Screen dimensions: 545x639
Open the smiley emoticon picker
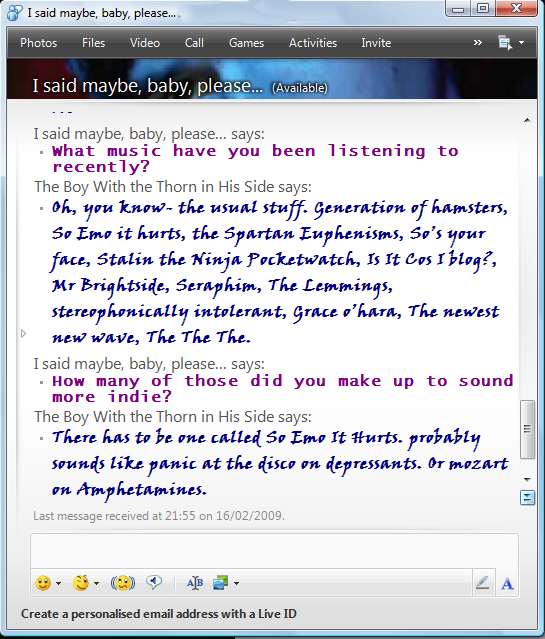point(43,583)
